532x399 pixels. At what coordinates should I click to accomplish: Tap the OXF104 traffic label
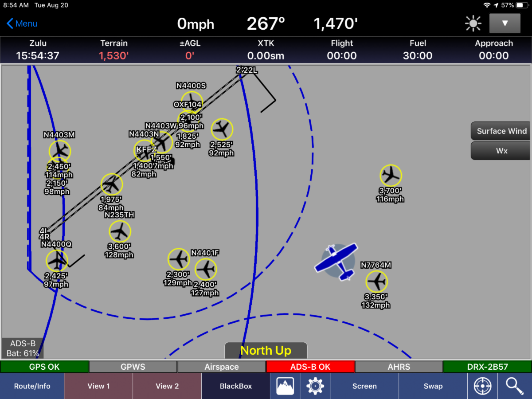coord(188,105)
